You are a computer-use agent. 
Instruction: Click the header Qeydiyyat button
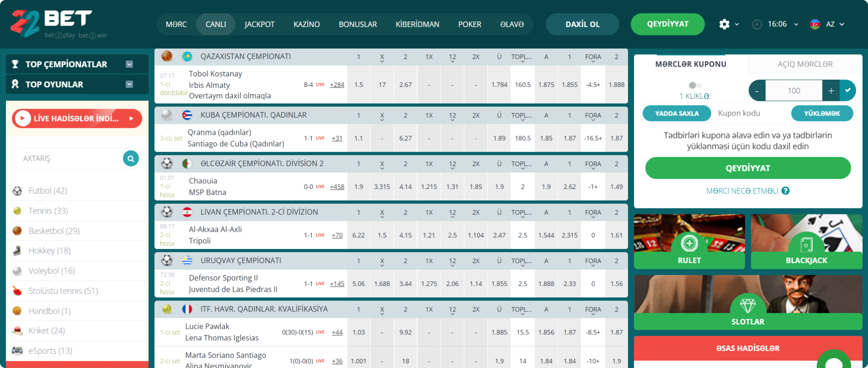[668, 24]
